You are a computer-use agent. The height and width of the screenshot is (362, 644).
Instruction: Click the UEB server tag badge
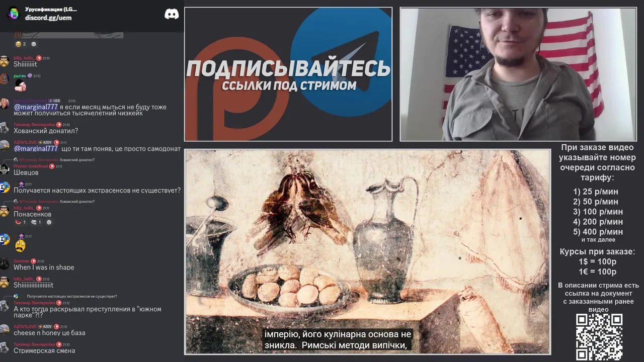[54, 101]
